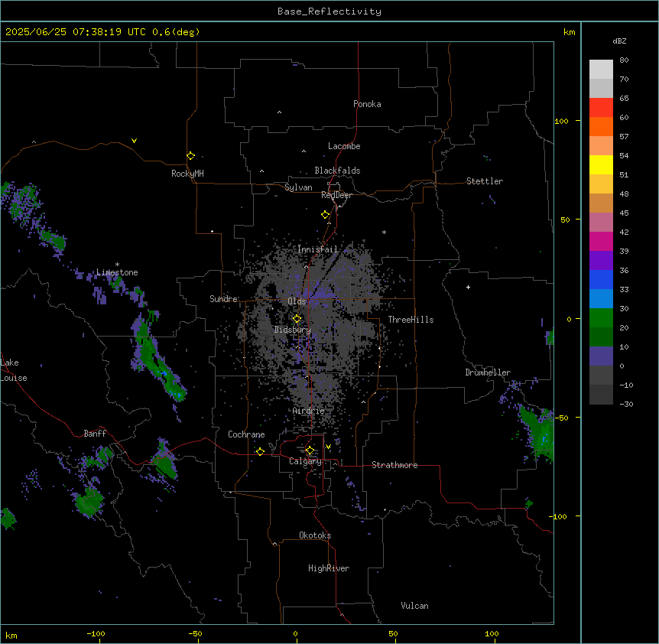
Task: Click the ThreeHills label
Action: 411,320
